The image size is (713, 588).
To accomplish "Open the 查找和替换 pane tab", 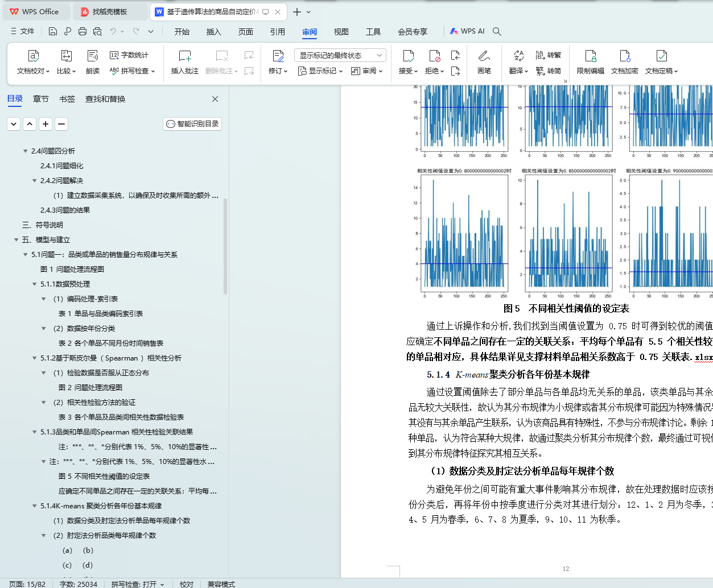I will (x=105, y=99).
